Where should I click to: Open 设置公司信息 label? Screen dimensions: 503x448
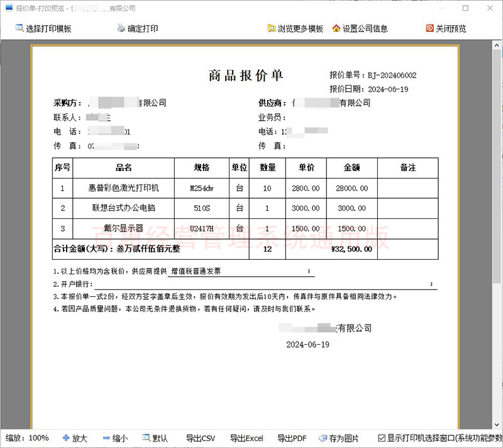click(365, 28)
